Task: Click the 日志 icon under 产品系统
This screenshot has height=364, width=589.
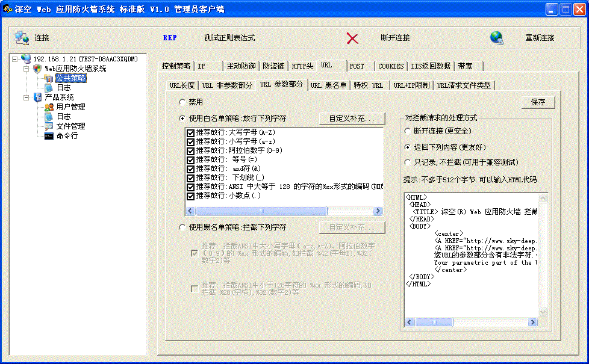Action: coord(48,117)
